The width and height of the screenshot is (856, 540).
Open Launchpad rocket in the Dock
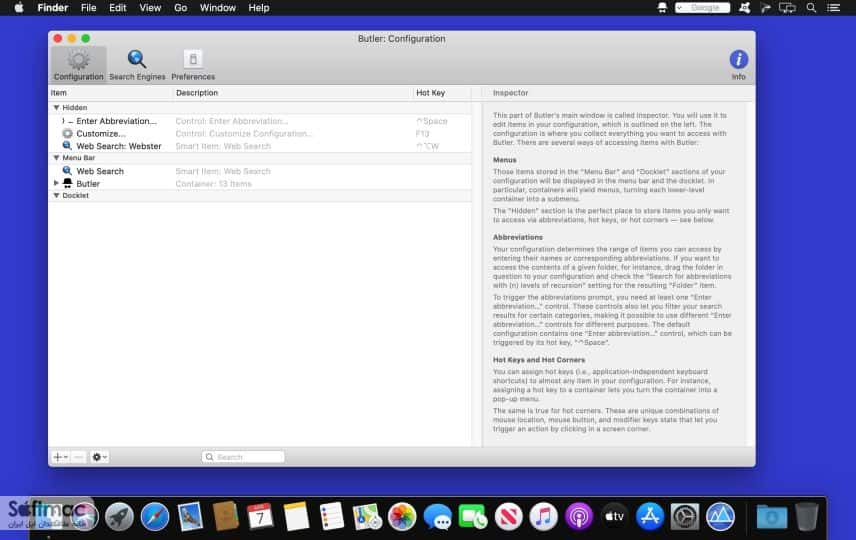119,516
